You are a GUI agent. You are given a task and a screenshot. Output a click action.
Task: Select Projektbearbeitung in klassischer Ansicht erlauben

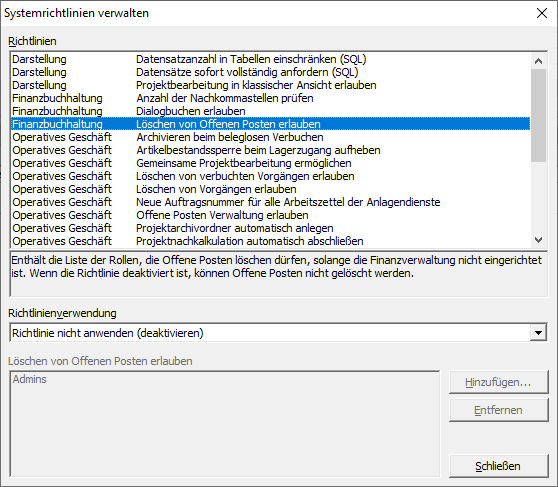click(x=270, y=85)
